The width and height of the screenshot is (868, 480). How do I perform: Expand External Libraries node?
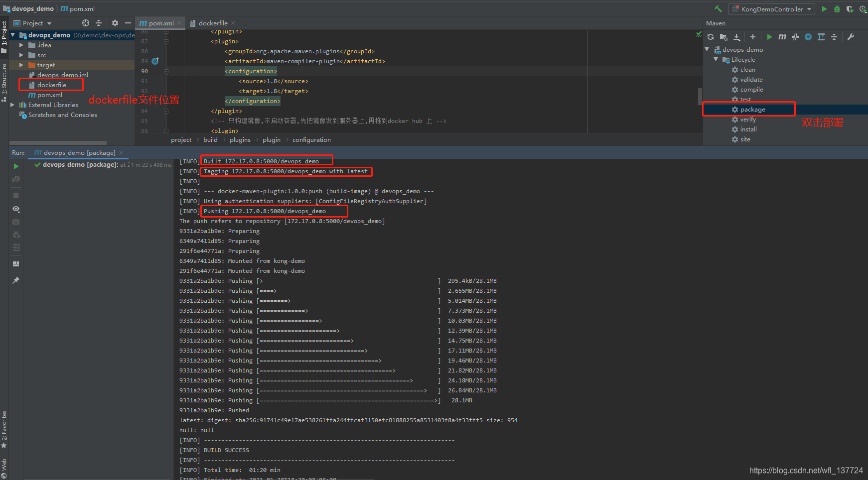[x=12, y=105]
